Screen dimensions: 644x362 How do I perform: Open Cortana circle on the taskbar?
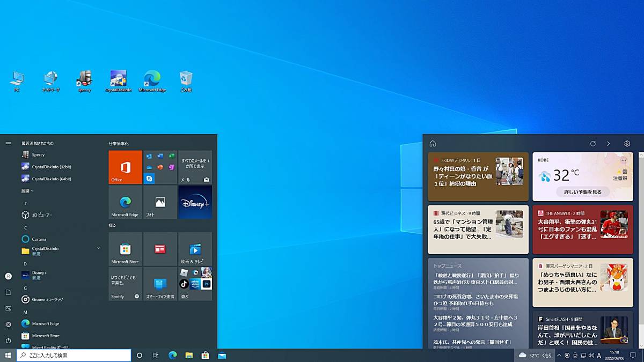tap(140, 355)
